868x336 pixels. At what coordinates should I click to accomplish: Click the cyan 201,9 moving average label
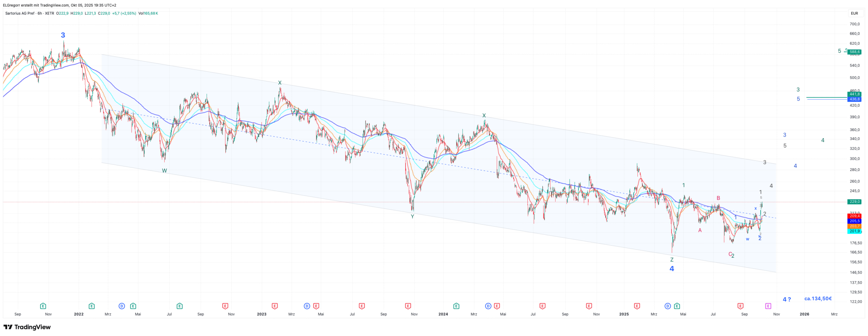(854, 231)
